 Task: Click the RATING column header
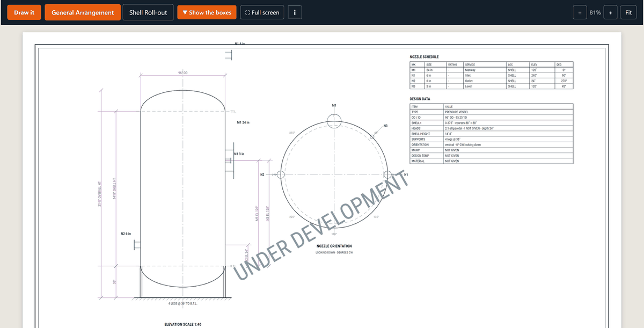(x=455, y=64)
